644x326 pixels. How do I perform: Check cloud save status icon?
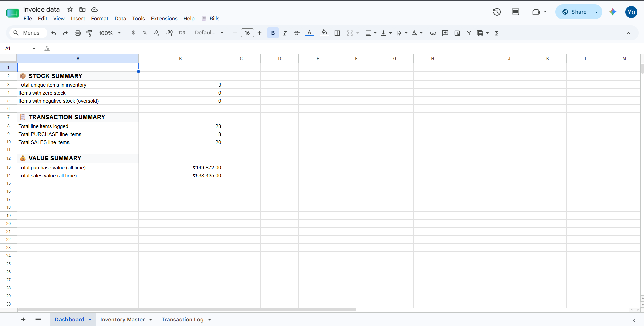(94, 9)
